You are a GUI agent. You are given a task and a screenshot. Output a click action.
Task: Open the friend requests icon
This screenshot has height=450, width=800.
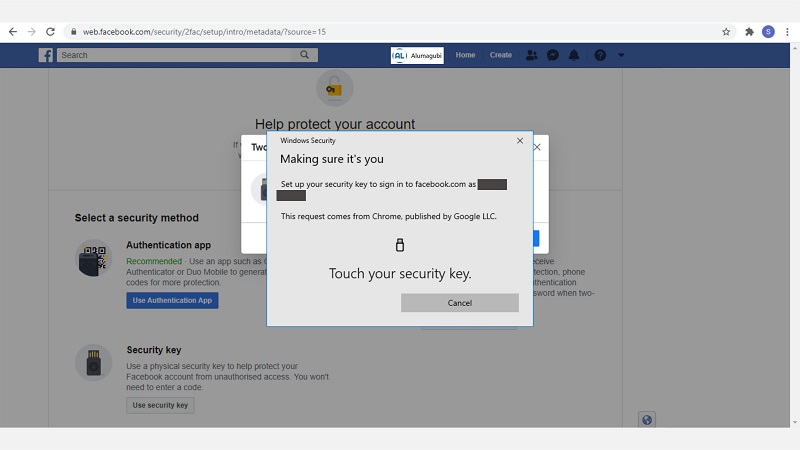point(531,55)
